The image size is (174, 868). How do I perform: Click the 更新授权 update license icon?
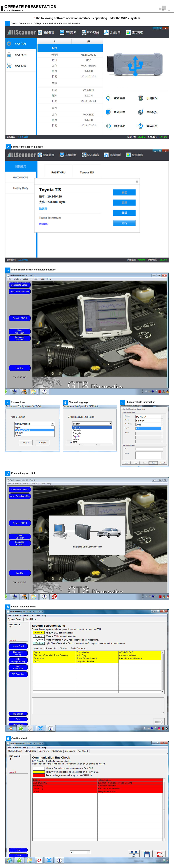[x=141, y=112]
